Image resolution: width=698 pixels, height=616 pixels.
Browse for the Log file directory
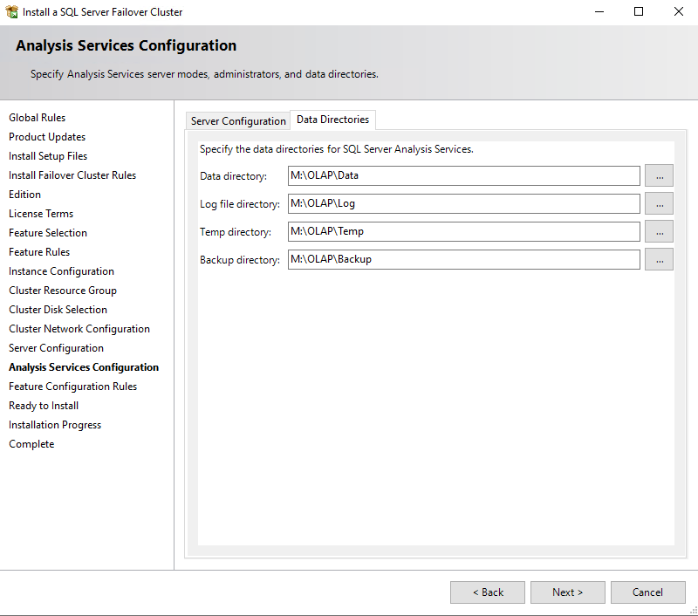tap(659, 203)
